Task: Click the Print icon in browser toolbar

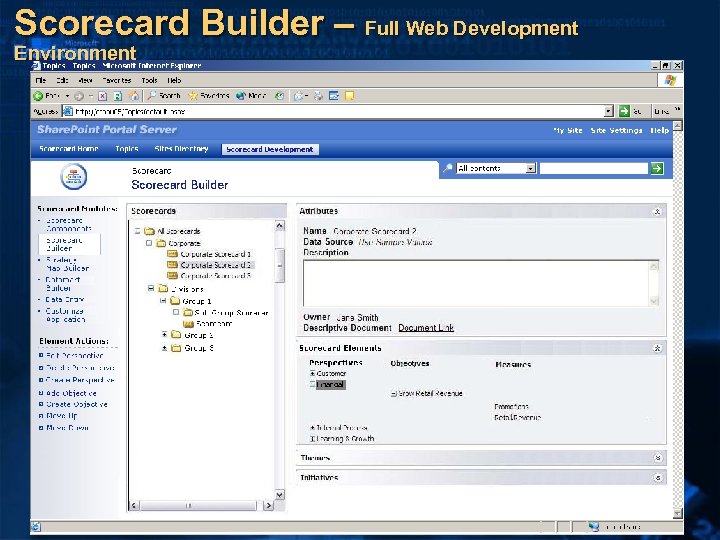Action: [x=318, y=96]
